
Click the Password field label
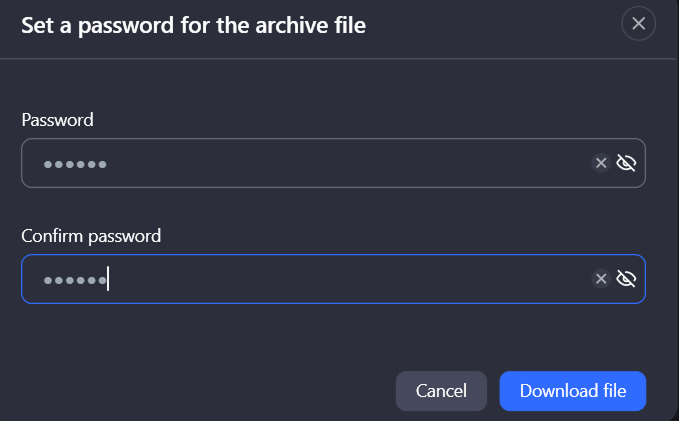(x=57, y=120)
